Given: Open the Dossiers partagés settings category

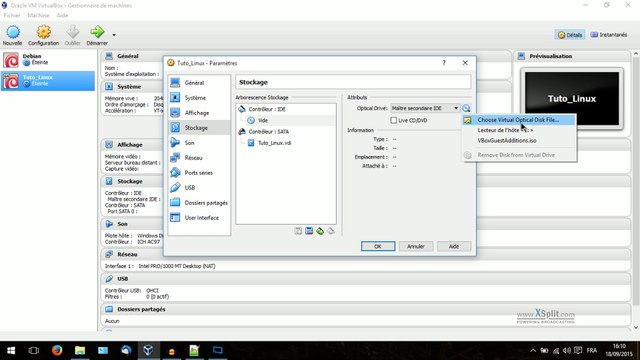Looking at the screenshot, I should [x=199, y=202].
